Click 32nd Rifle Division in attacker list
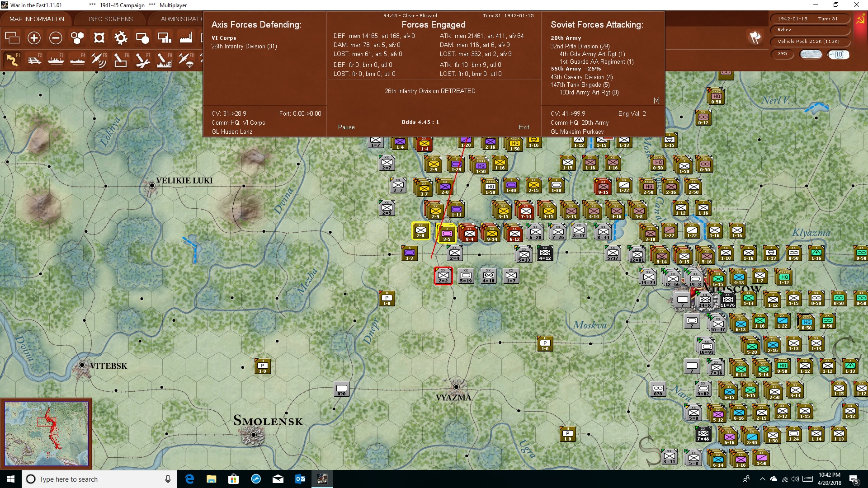868x488 pixels. point(580,47)
